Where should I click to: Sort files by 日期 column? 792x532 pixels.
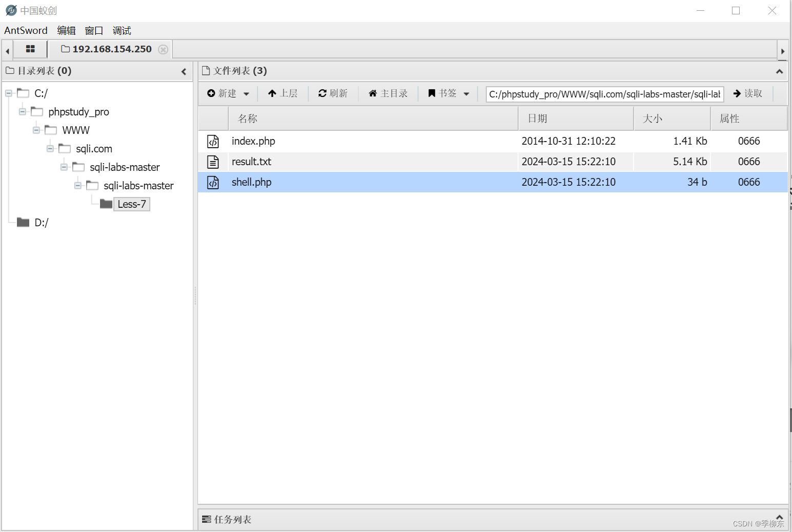(576, 119)
